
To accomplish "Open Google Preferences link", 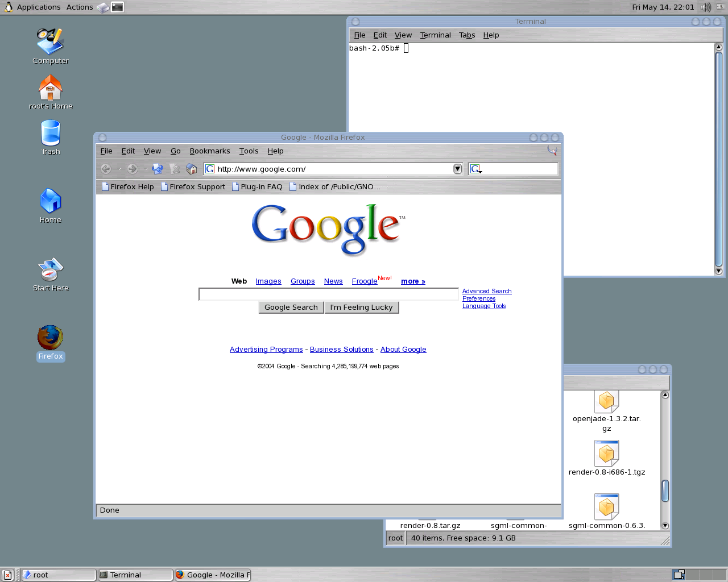I will click(x=479, y=298).
